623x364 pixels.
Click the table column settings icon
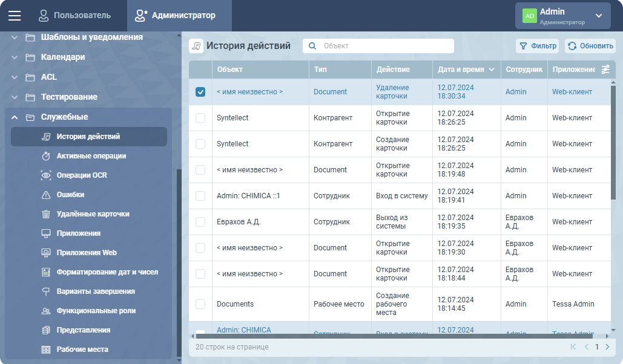pyautogui.click(x=605, y=70)
